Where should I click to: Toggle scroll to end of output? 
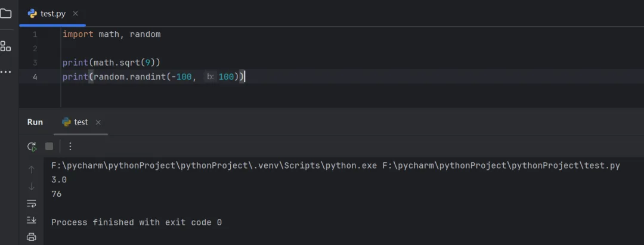coord(32,220)
